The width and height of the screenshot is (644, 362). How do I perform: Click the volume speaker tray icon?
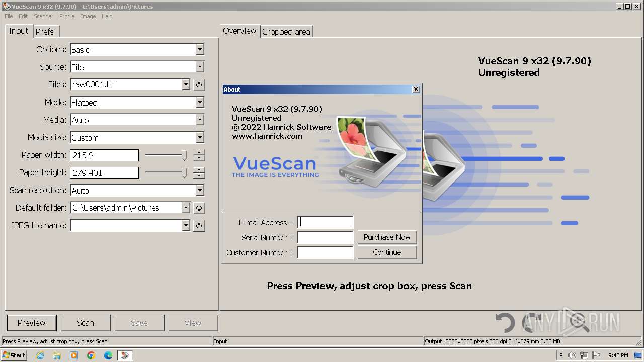tap(572, 355)
